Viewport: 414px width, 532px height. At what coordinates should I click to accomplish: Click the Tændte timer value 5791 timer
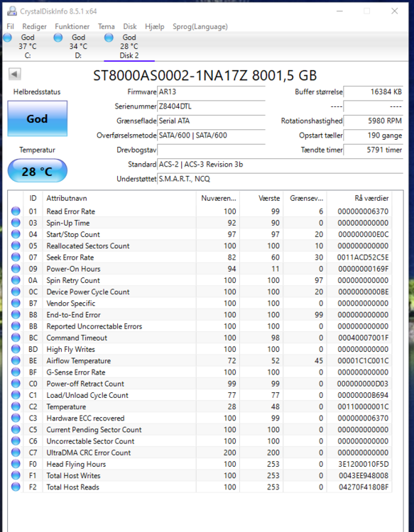(374, 150)
